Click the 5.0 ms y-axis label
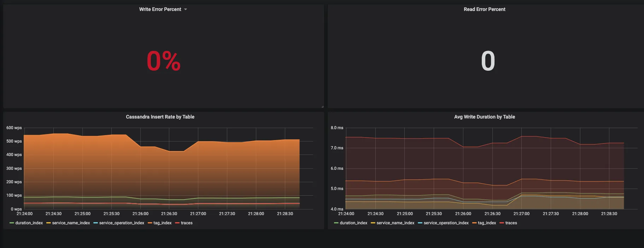 pos(337,189)
